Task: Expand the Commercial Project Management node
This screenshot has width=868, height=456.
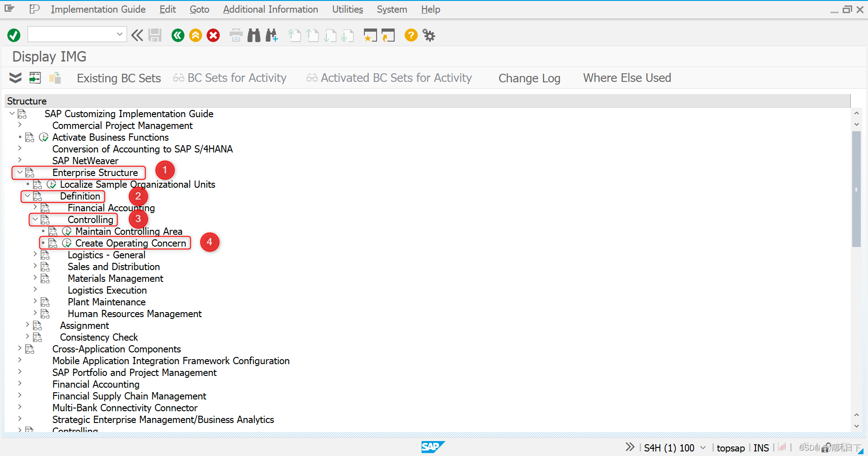Action: pyautogui.click(x=19, y=125)
